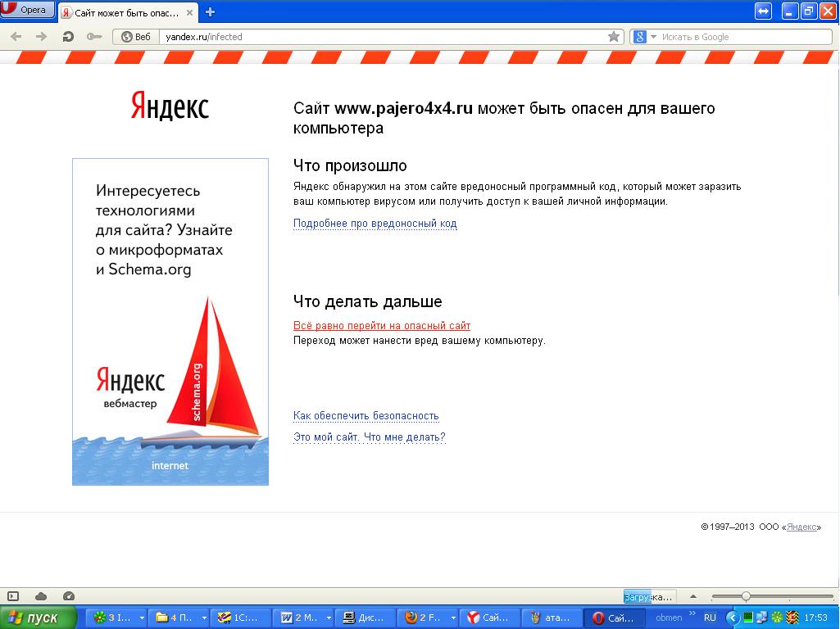Toggle the panels button in status bar
This screenshot has height=629, width=840.
13,596
